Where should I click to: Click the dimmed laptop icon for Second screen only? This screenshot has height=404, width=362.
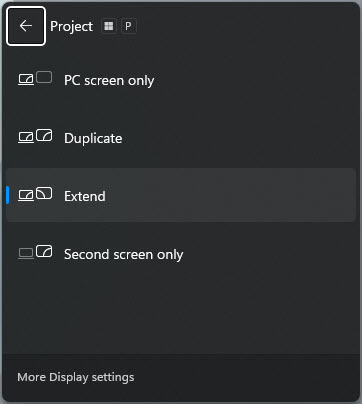26,254
